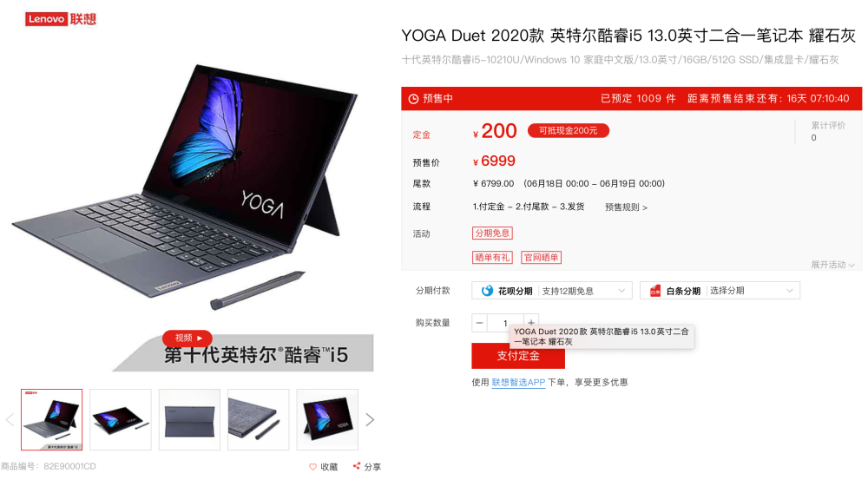Play the product video
The image size is (868, 480).
point(187,338)
